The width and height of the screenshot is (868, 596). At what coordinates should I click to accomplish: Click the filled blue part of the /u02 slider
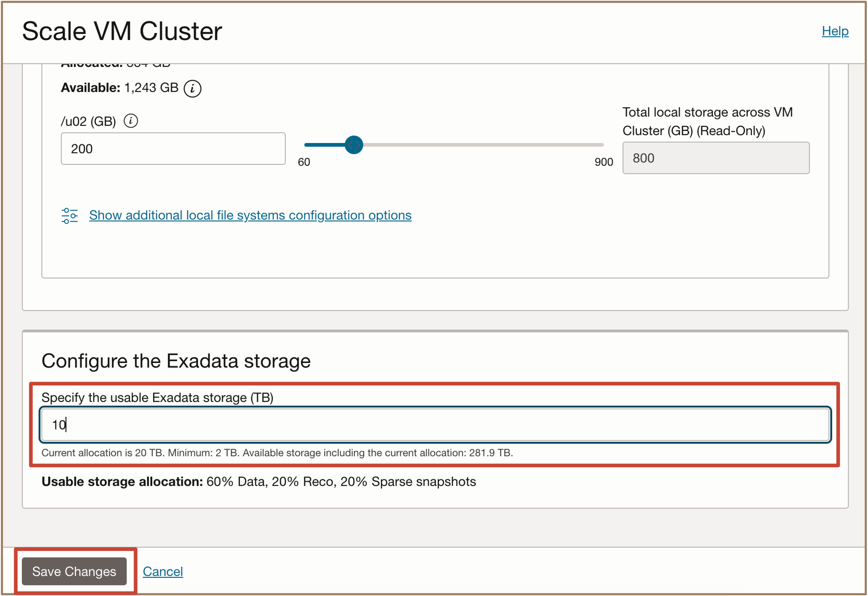tap(325, 145)
